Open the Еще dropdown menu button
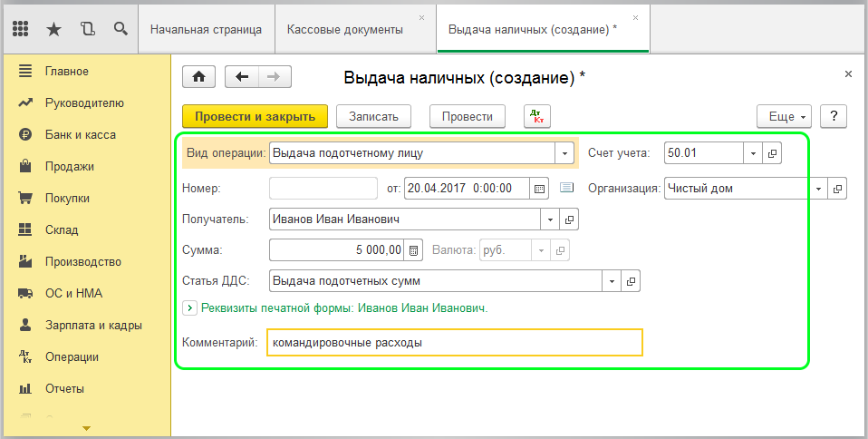Screen dimensions: 868x439 point(784,116)
